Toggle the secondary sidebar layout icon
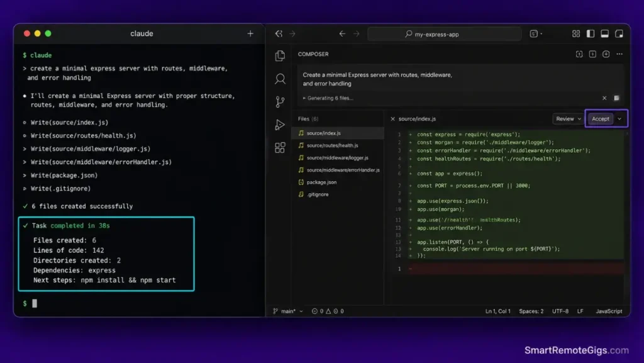 point(619,34)
